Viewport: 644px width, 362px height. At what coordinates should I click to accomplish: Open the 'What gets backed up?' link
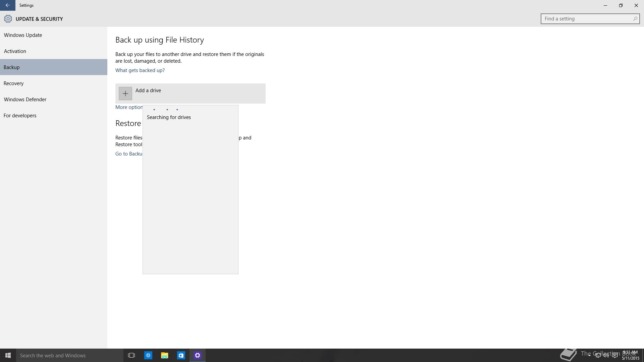[x=140, y=70]
